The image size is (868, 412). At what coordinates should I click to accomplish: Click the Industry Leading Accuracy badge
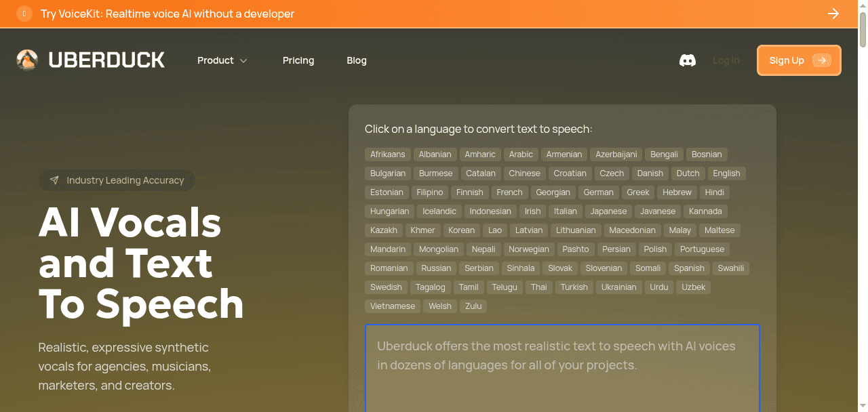click(117, 180)
